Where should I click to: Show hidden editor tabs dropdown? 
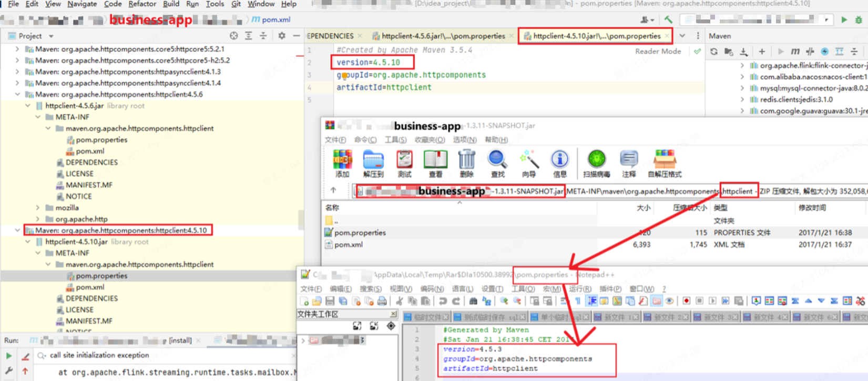682,36
